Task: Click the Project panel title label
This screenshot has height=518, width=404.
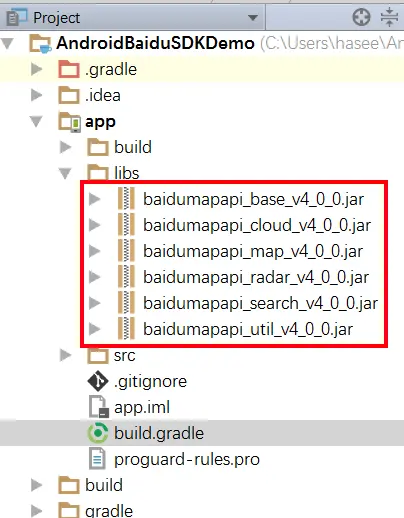Action: [57, 18]
